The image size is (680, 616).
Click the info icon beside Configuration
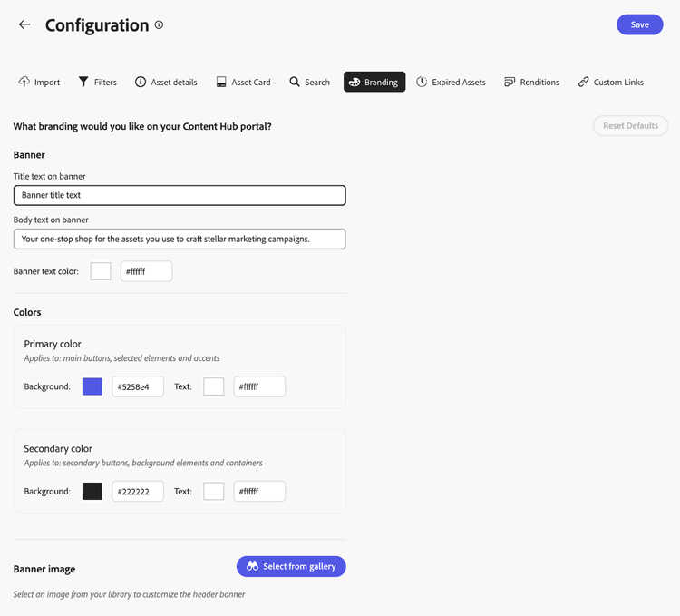click(159, 25)
